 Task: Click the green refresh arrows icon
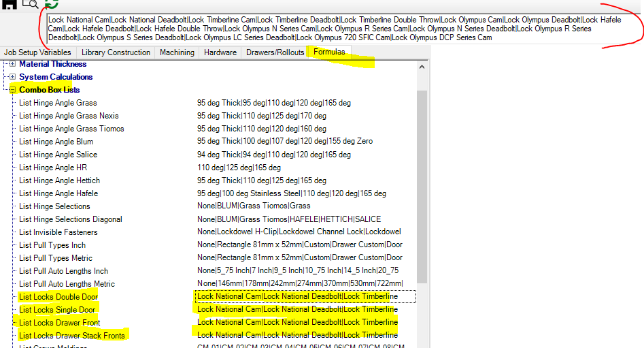51,3
